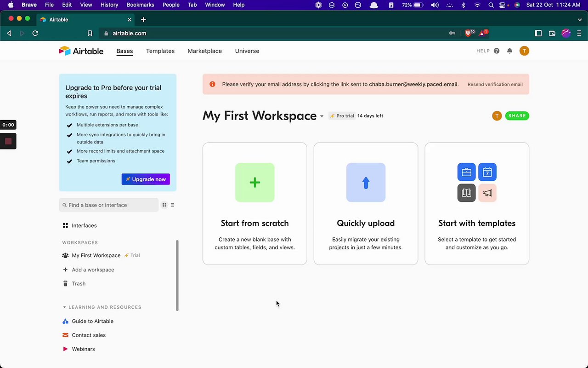Switch to list view icon beside search
Viewport: 588px width, 368px height.
pos(172,205)
